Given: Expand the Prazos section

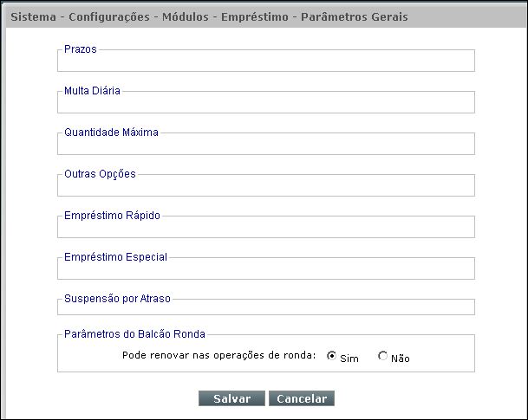Looking at the screenshot, I should pos(81,49).
